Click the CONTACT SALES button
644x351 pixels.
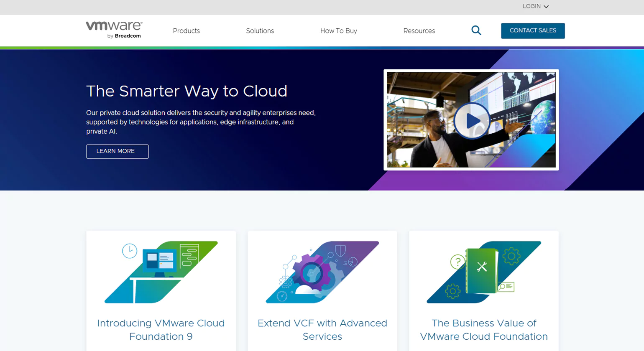[x=533, y=31]
